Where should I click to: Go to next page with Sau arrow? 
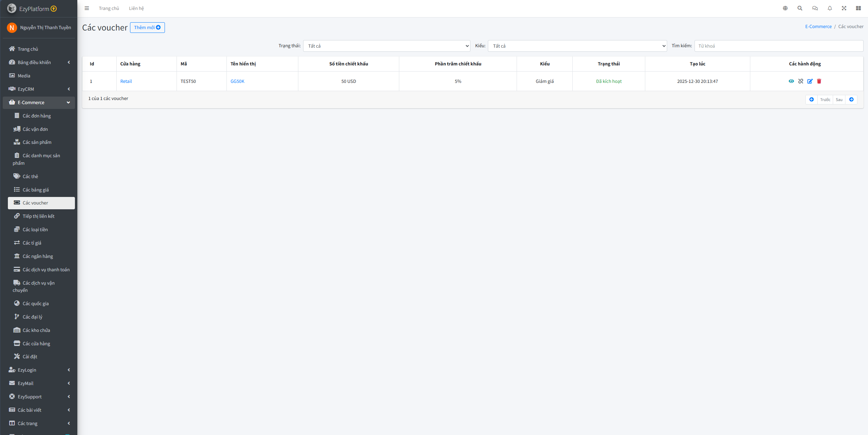click(851, 100)
